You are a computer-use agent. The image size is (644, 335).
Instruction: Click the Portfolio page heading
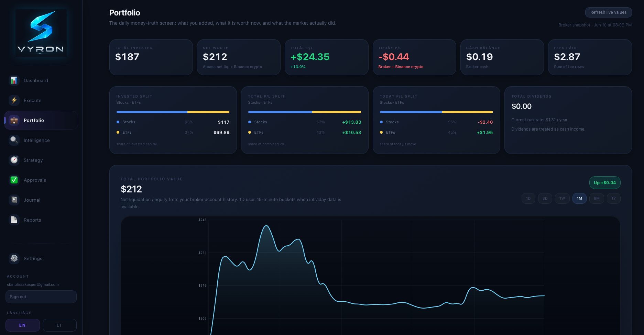click(x=124, y=13)
